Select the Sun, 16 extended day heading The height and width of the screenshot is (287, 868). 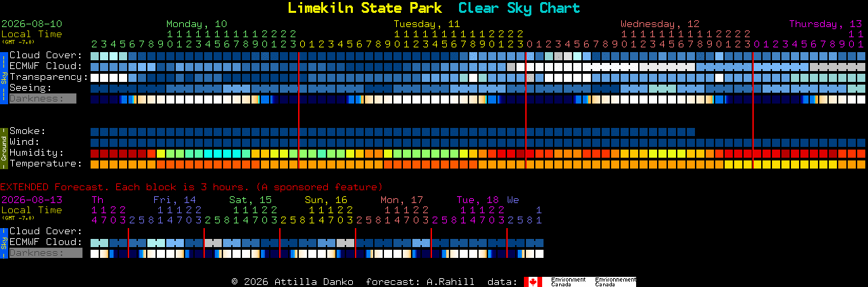pyautogui.click(x=326, y=200)
